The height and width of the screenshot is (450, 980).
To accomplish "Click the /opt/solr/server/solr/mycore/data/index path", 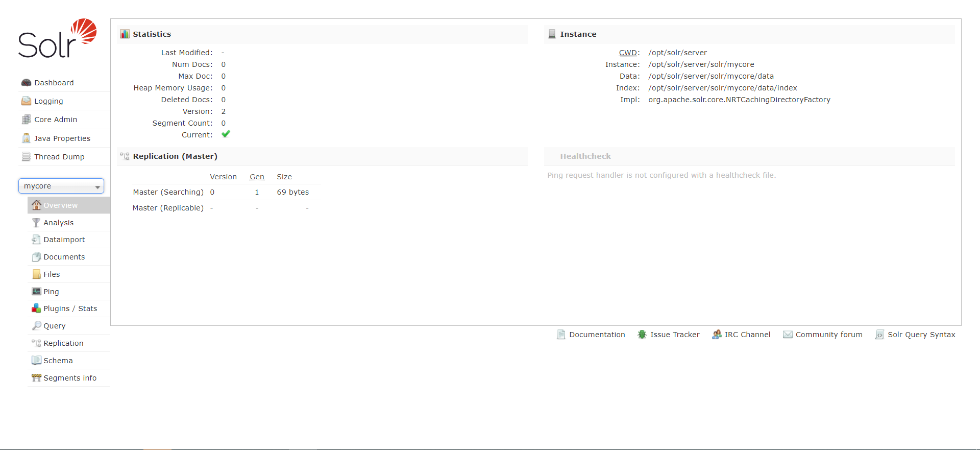I will 723,88.
